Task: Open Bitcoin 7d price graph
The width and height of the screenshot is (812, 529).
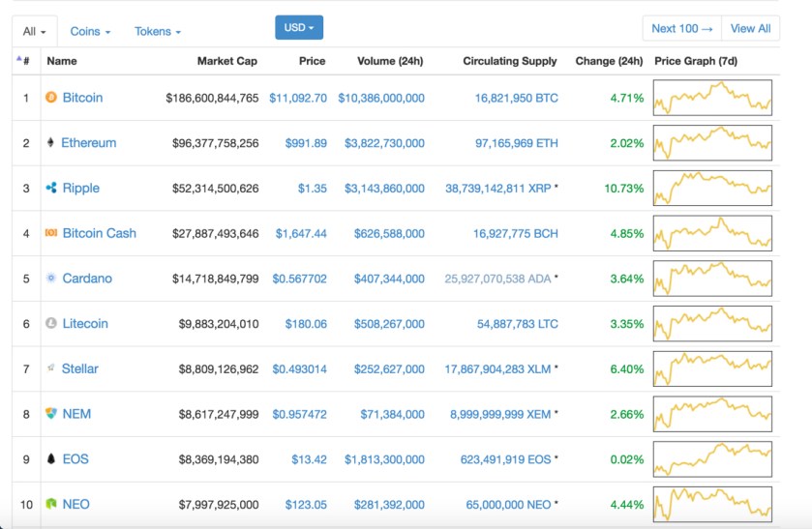Action: point(712,98)
